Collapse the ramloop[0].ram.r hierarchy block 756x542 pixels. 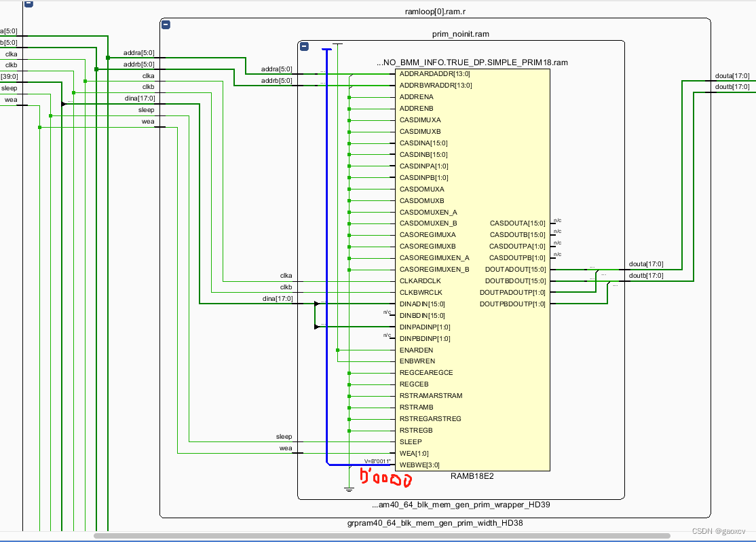pos(28,4)
